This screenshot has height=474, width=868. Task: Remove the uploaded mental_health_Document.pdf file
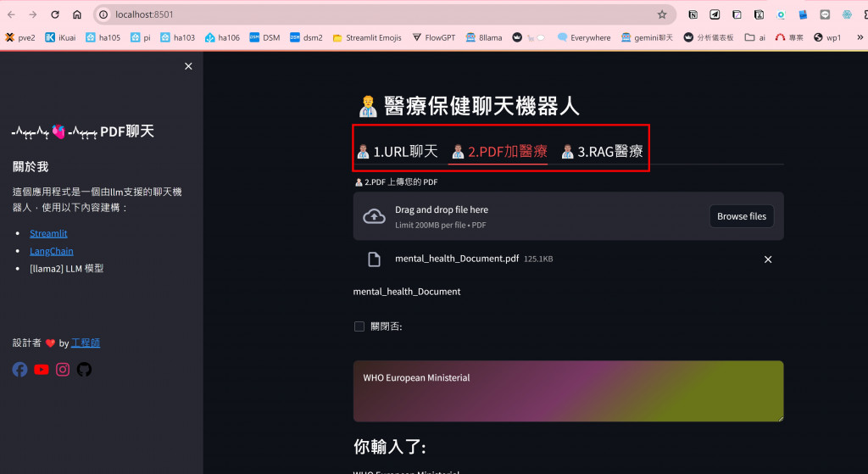pyautogui.click(x=768, y=259)
